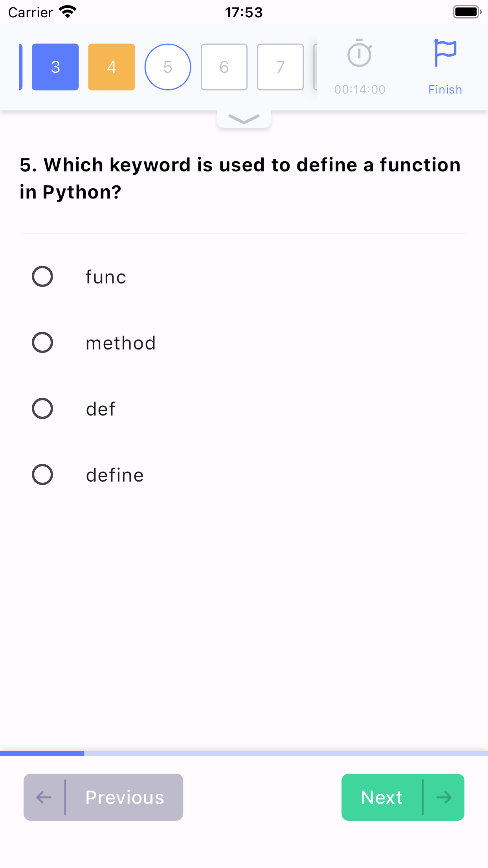Screen dimensions: 488x868
Task: Choose the 'define' radio option
Action: tap(42, 474)
